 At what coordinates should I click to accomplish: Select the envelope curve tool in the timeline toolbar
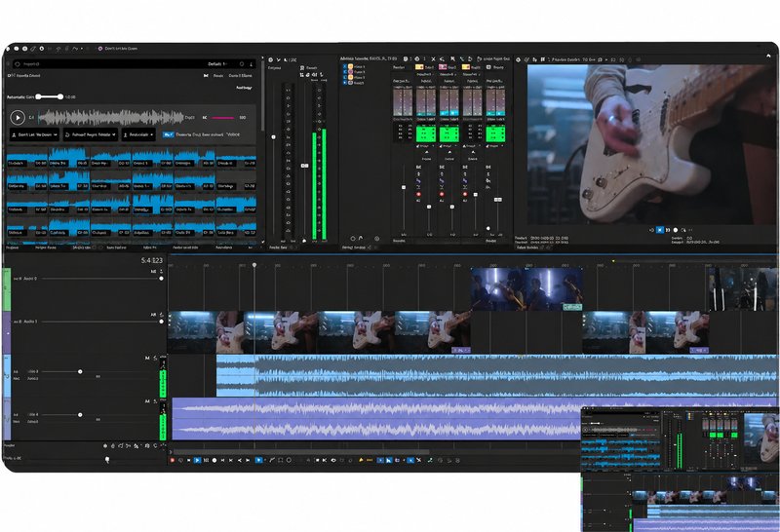pos(272,461)
